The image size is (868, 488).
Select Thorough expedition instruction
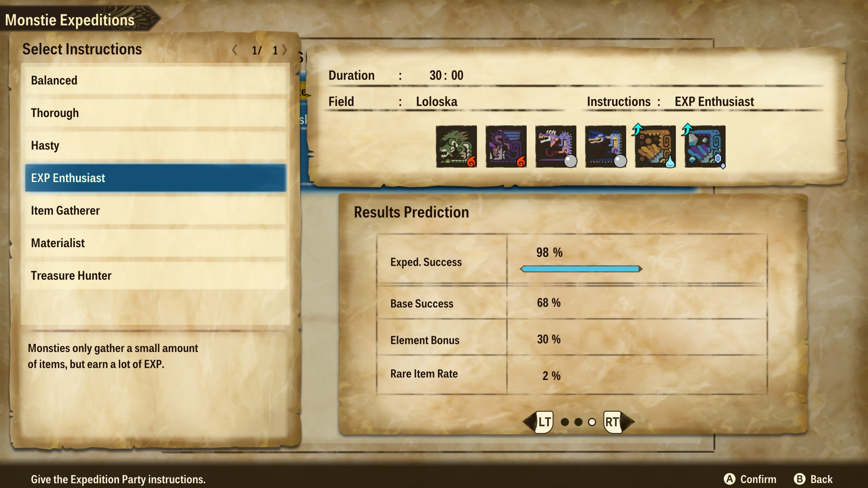click(x=155, y=113)
